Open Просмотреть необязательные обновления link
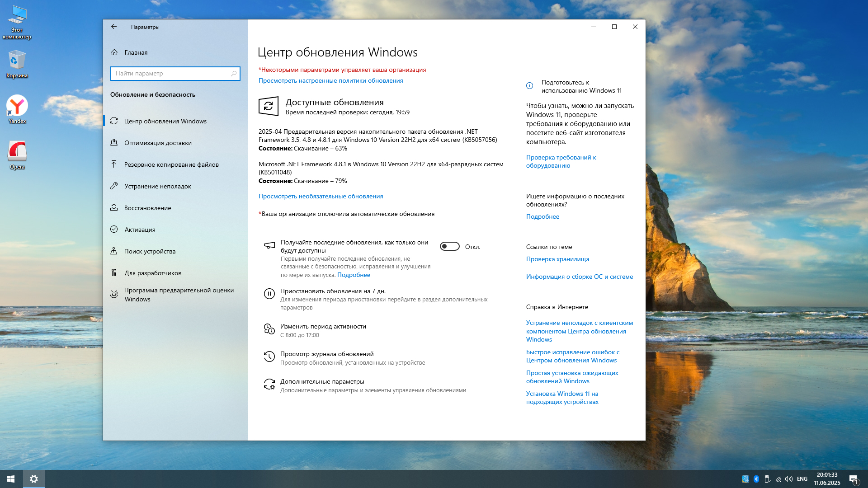Viewport: 868px width, 488px height. click(321, 196)
